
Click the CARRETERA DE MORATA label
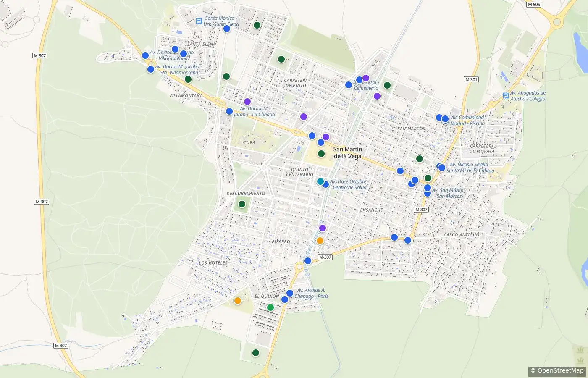[x=482, y=149]
